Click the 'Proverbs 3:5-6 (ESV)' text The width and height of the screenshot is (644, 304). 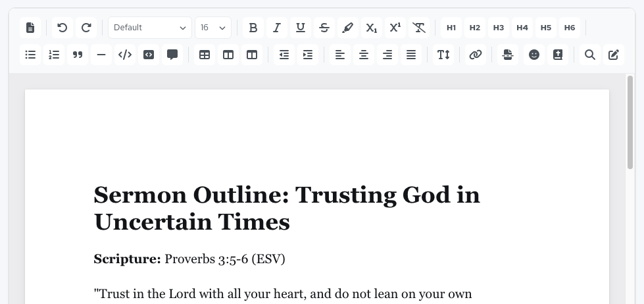click(x=225, y=259)
